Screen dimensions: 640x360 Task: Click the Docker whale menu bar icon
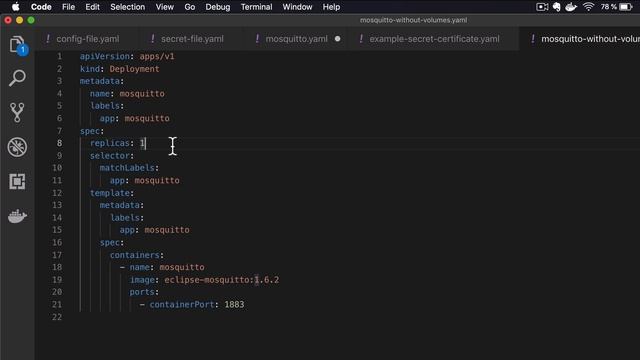pos(571,7)
